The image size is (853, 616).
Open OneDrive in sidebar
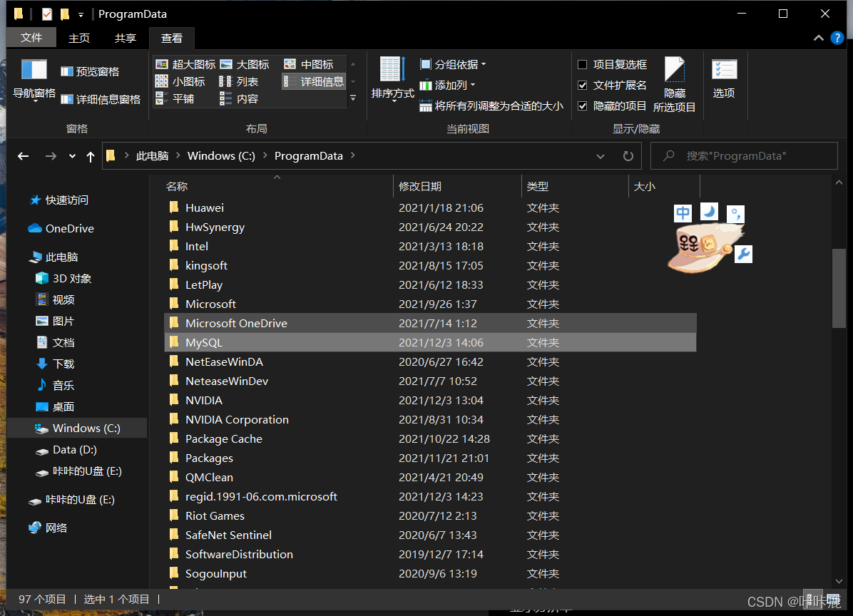pyautogui.click(x=61, y=228)
